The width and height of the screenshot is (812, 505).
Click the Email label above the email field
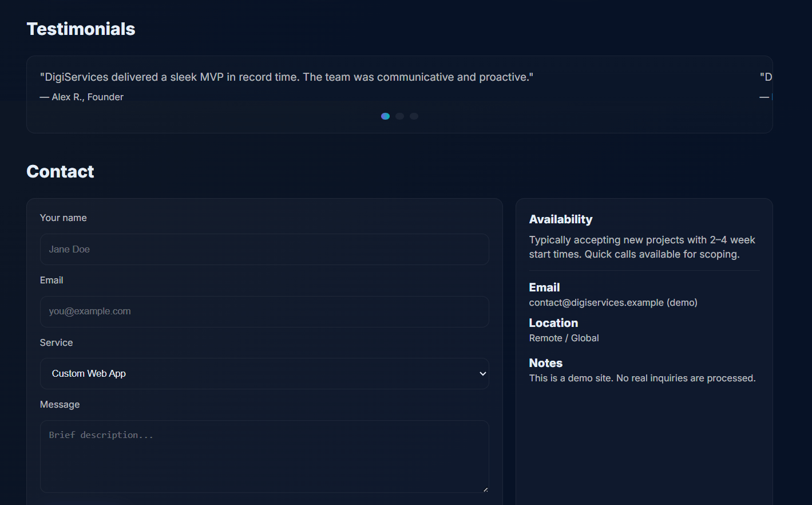point(52,281)
